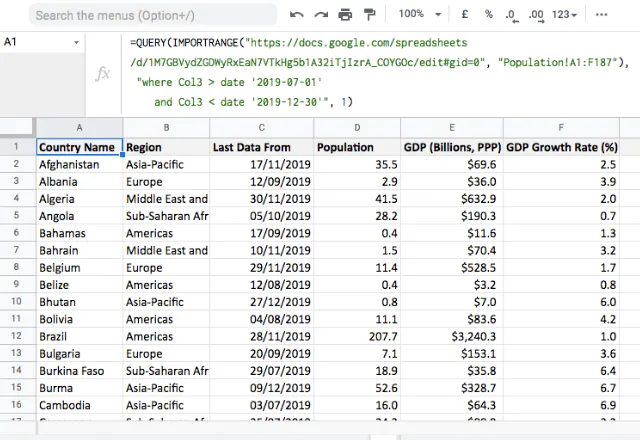Viewport: 640px width, 440px height.
Task: Click the Redo icon
Action: 321,15
